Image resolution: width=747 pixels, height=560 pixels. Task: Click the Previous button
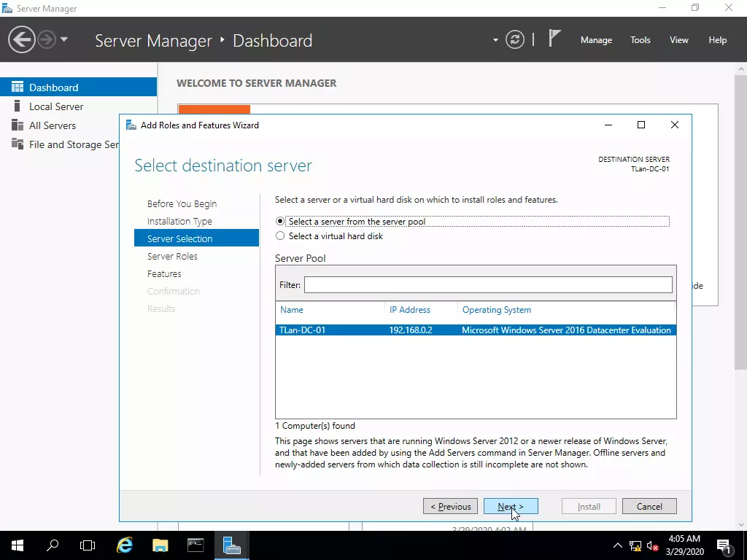pyautogui.click(x=450, y=506)
